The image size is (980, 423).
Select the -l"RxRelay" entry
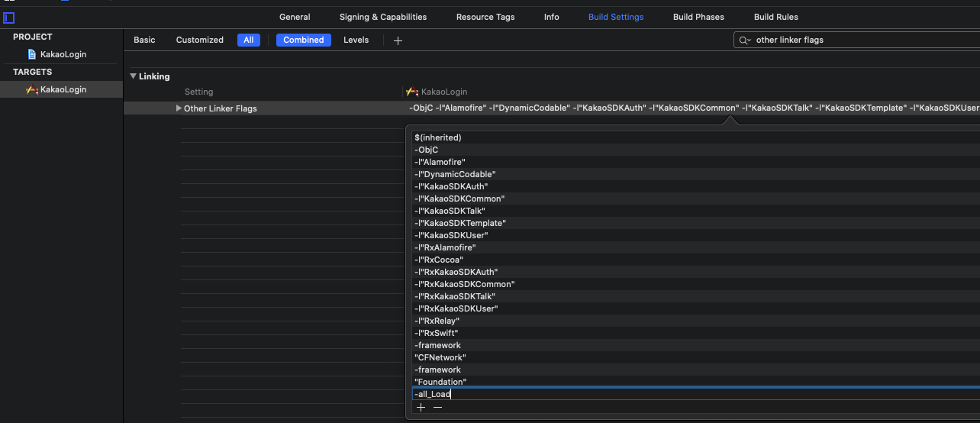click(695, 321)
